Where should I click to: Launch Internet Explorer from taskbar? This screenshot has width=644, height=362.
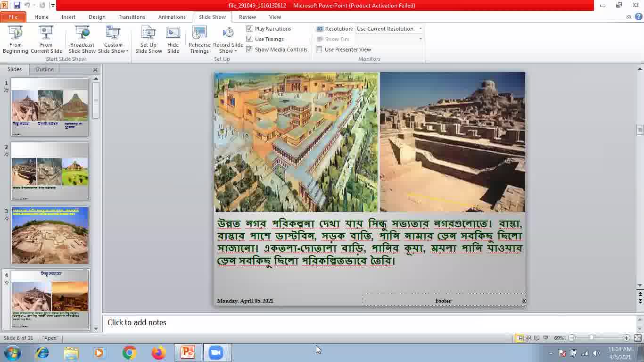point(42,353)
